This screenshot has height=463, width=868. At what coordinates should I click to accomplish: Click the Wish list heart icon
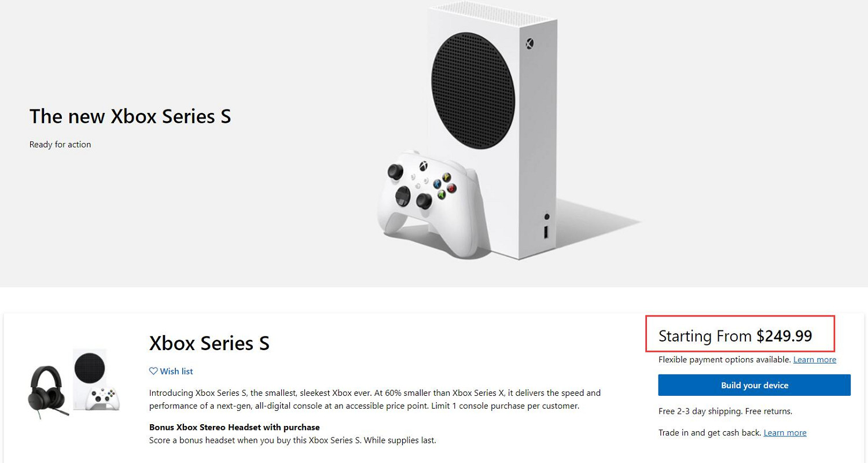(153, 371)
